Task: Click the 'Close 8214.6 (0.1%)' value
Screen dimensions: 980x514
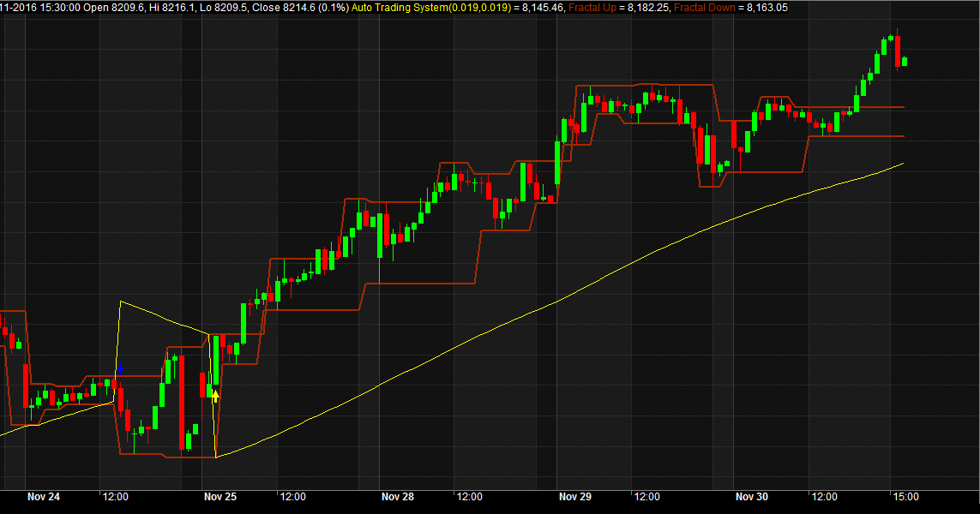Action: click(x=300, y=8)
